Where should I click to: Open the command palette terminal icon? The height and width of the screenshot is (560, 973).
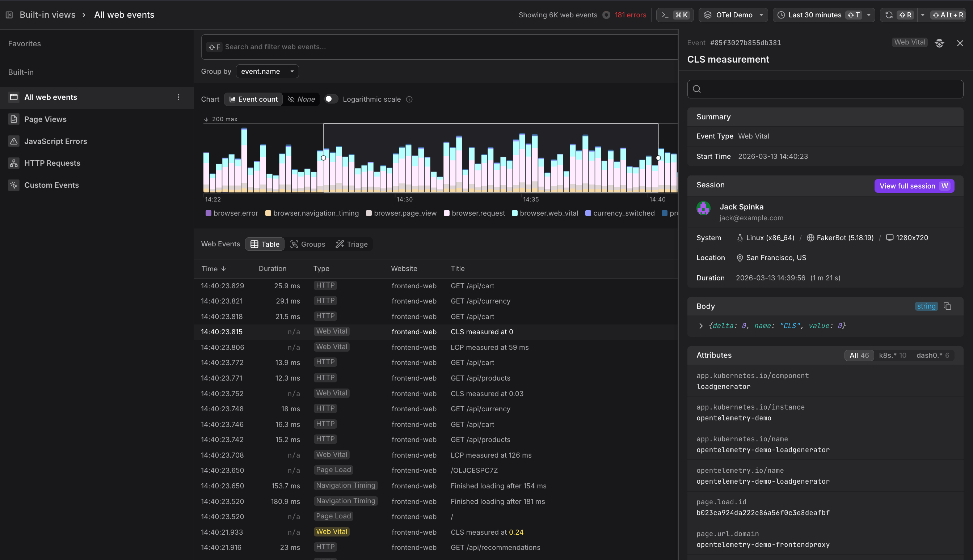[x=666, y=14]
